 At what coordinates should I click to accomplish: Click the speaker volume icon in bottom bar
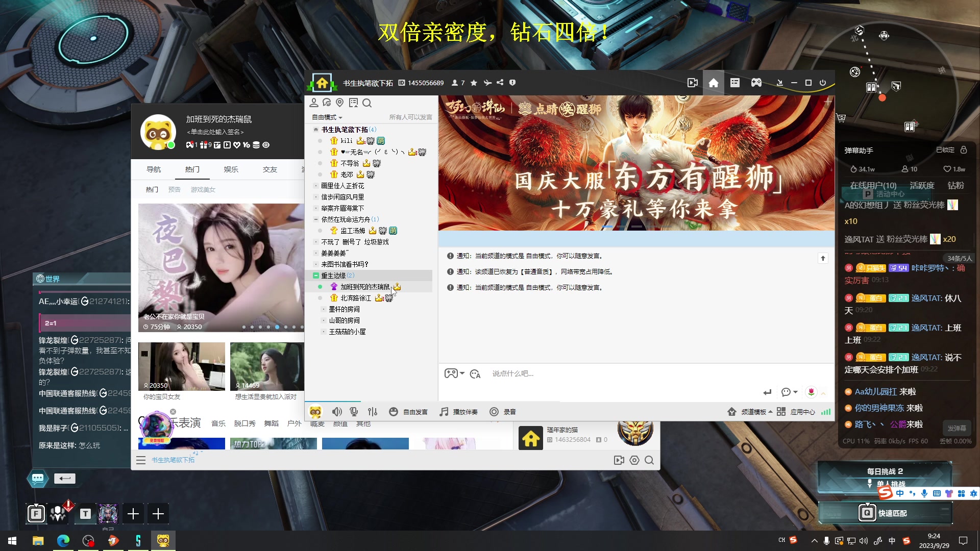tap(337, 412)
